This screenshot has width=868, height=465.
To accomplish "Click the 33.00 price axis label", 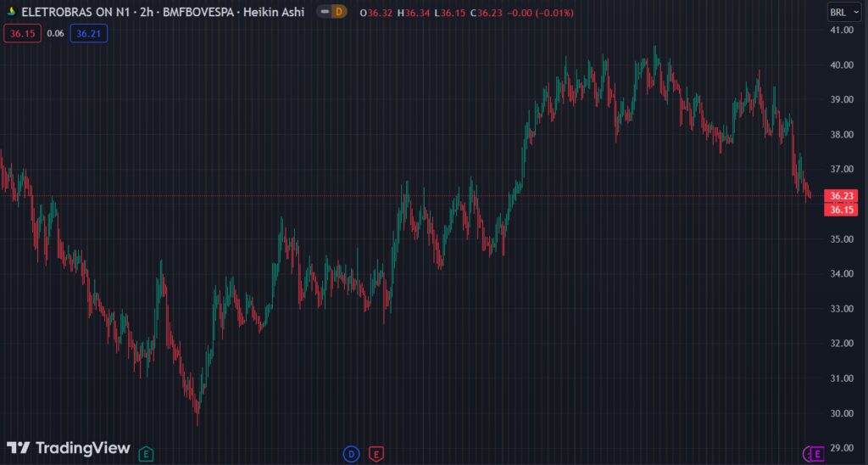I will (842, 309).
